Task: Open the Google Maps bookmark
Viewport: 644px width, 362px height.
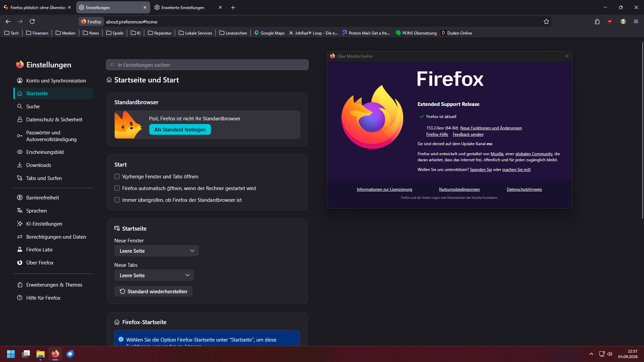Action: click(269, 33)
